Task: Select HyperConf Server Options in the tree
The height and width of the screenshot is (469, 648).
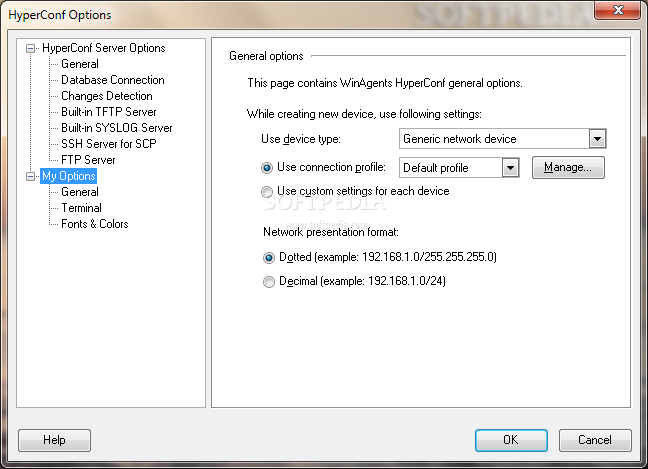Action: coord(104,48)
